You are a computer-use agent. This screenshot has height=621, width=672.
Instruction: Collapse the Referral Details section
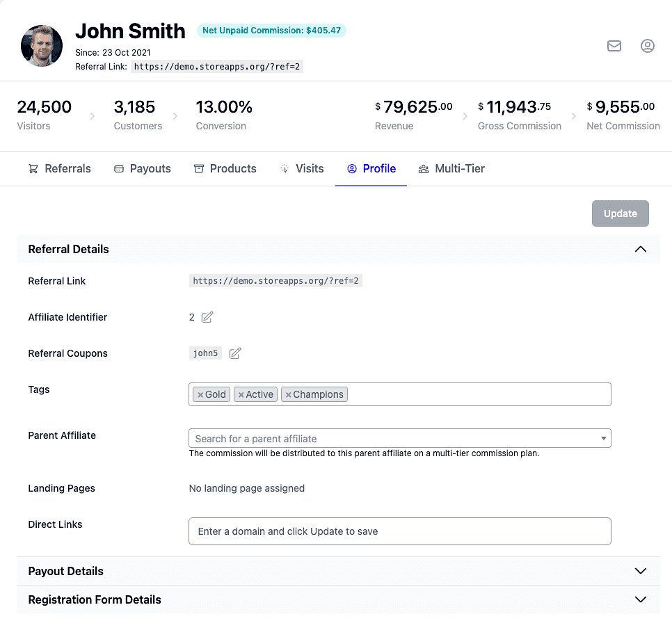(640, 249)
